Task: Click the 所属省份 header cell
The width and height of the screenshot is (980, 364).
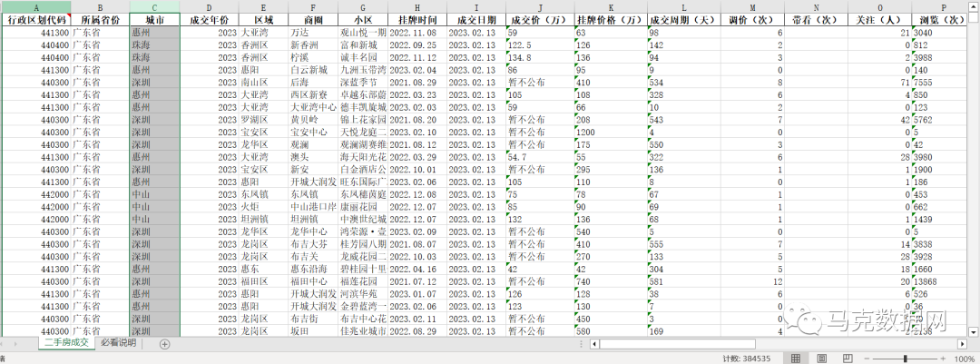Action: point(100,19)
